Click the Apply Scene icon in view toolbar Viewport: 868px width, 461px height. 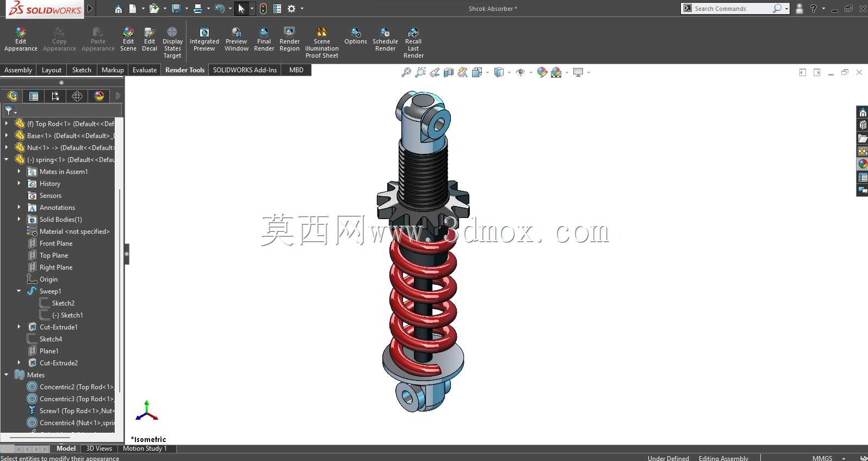click(556, 72)
